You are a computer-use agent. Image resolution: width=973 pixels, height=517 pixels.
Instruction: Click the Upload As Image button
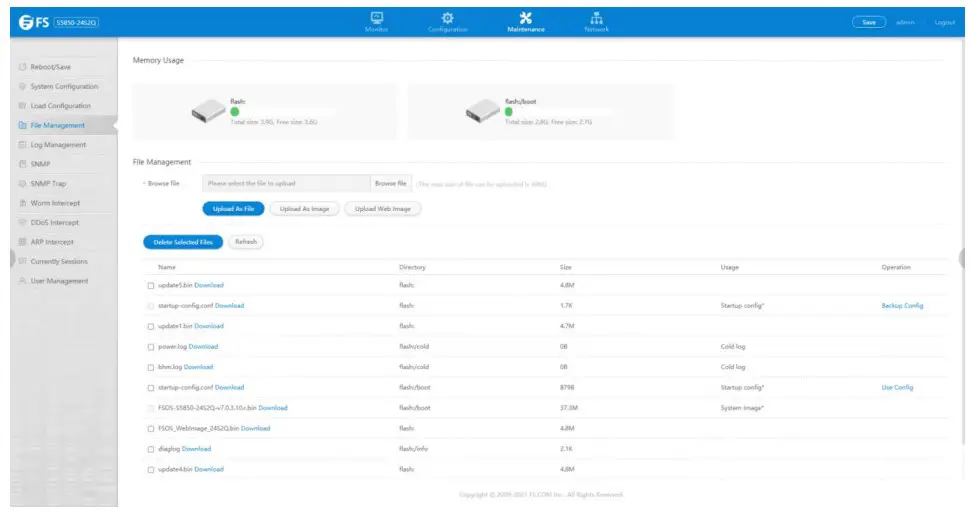[304, 209]
